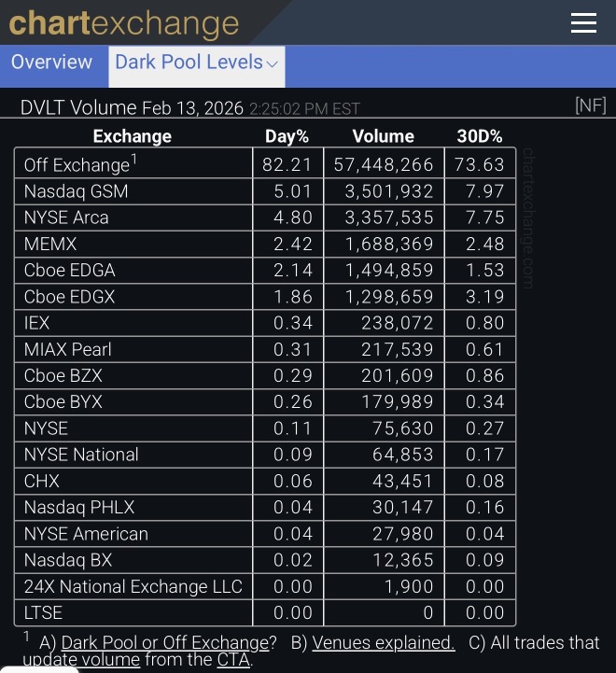Viewport: 616px width, 673px height.
Task: Sort by the Volume column header
Action: coord(384,136)
